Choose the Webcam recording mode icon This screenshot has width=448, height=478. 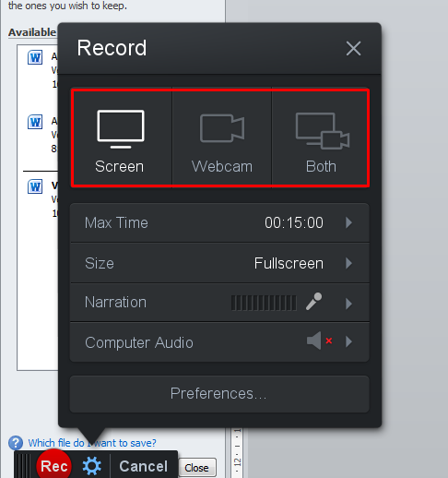click(x=222, y=128)
